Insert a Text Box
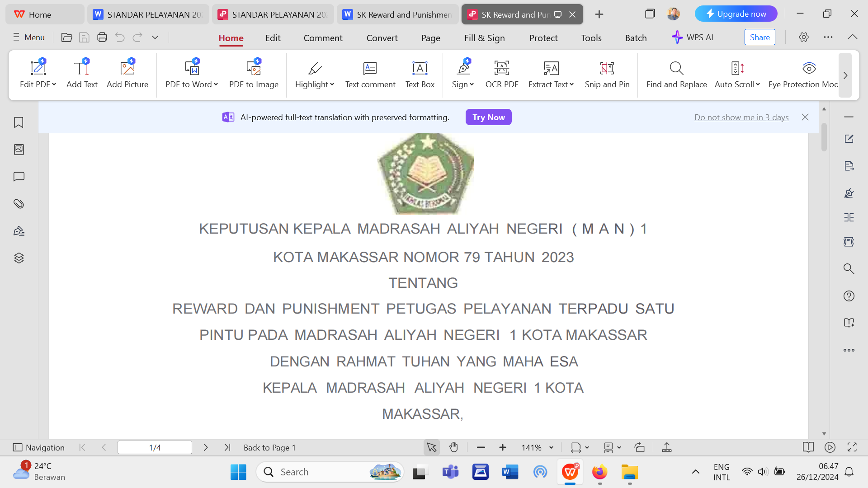The width and height of the screenshot is (868, 488). 420,75
